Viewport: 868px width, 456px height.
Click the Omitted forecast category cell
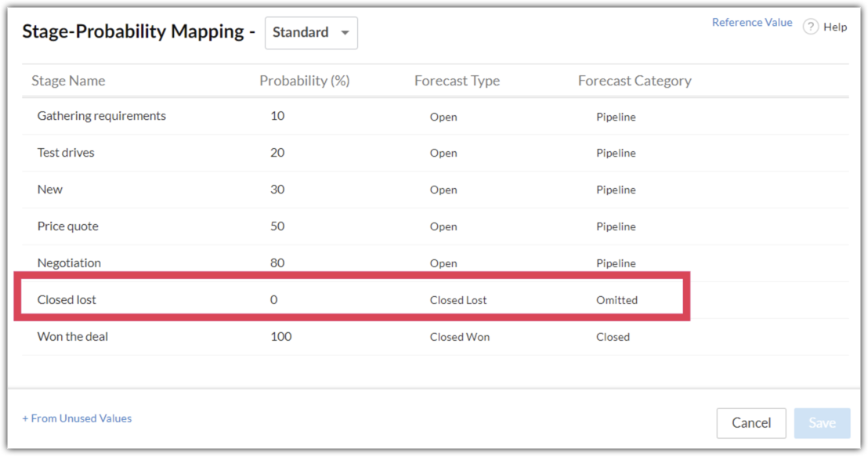pos(617,300)
